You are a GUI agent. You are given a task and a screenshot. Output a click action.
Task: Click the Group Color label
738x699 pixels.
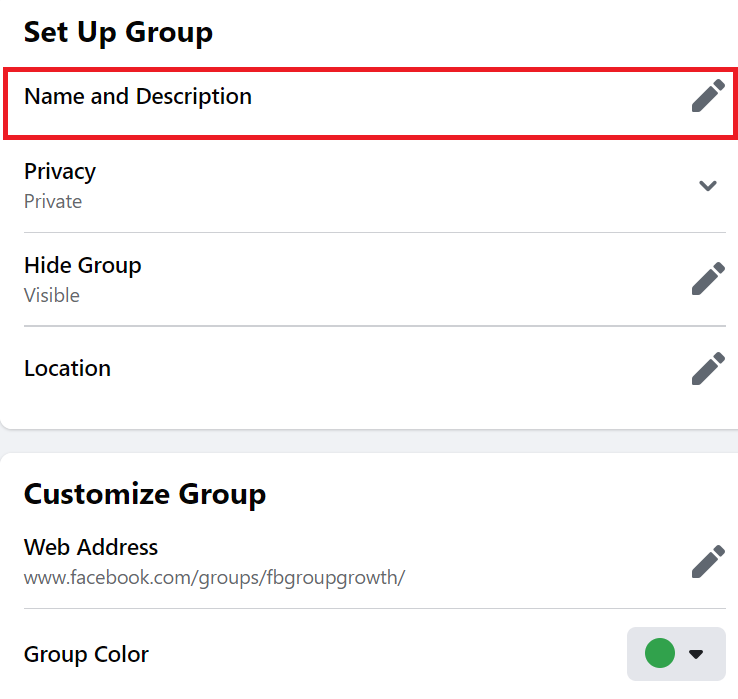click(x=86, y=654)
